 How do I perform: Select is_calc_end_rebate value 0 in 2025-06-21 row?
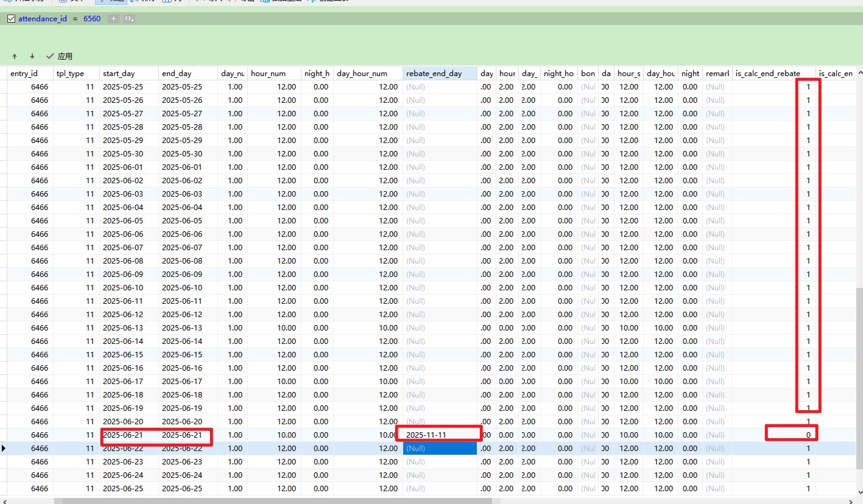coord(774,435)
